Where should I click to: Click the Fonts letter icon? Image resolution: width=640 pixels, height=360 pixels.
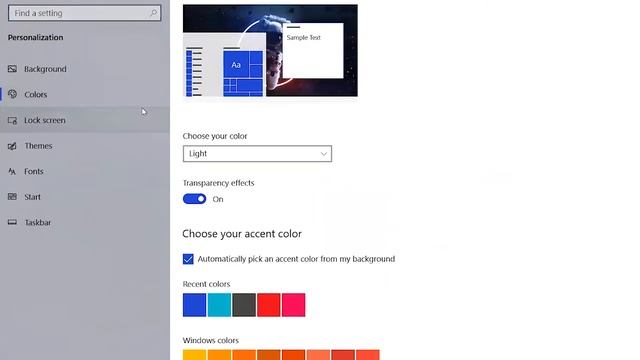coord(12,171)
